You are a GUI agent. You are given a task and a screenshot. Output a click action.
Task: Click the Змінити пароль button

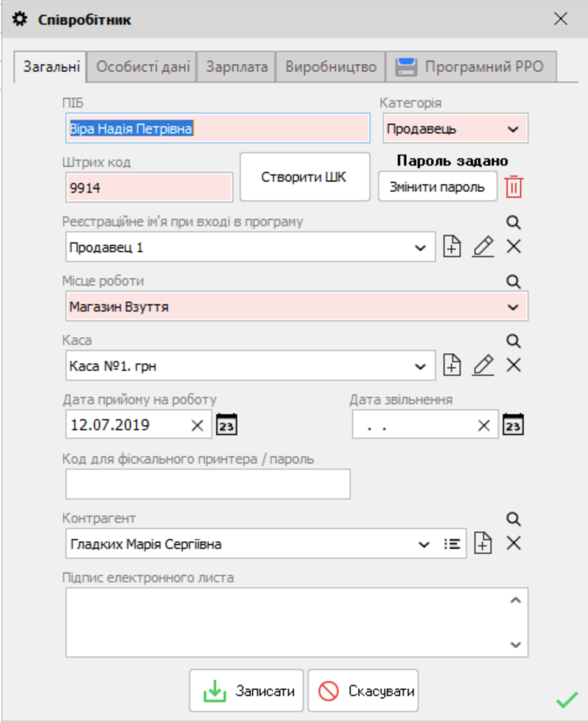tap(437, 187)
